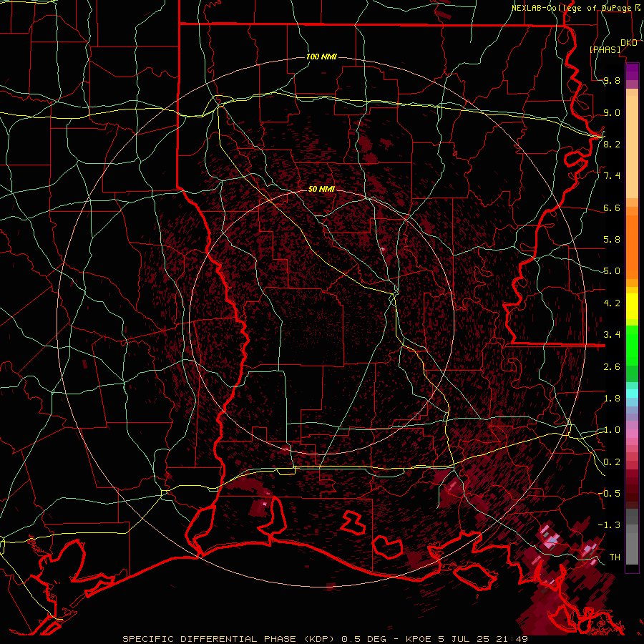644x644 pixels.
Task: Click the 5.0 value on the color scale
Action: [612, 271]
